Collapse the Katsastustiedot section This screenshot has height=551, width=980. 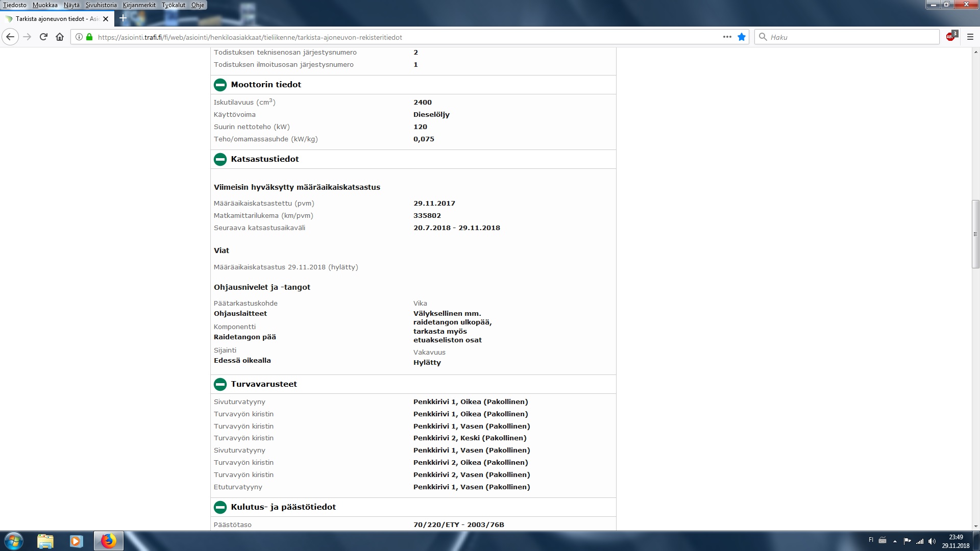pyautogui.click(x=220, y=159)
